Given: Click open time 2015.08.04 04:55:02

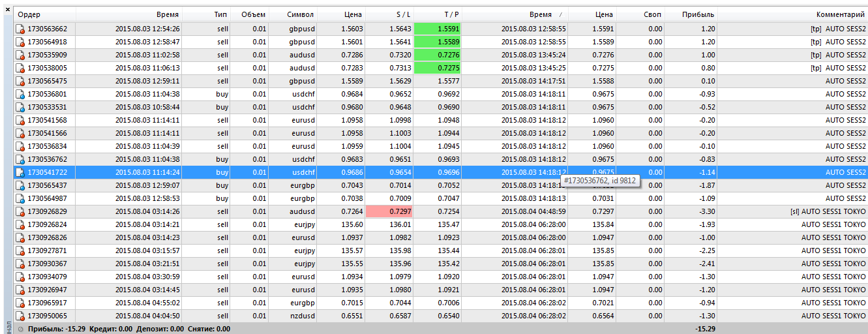Looking at the screenshot, I should (148, 303).
